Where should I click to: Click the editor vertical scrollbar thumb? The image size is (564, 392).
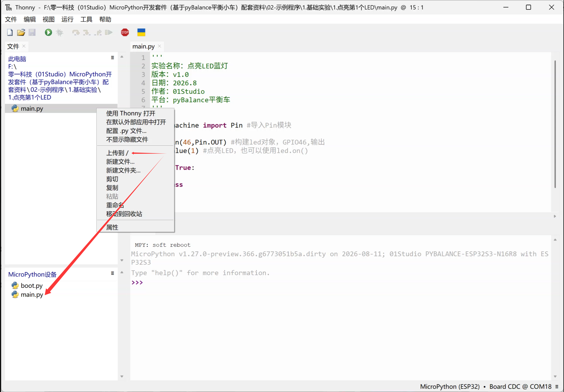[x=555, y=124]
